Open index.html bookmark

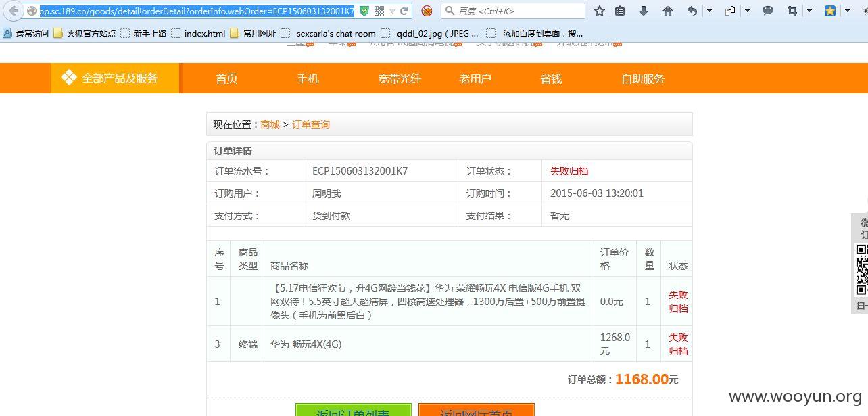pyautogui.click(x=198, y=33)
